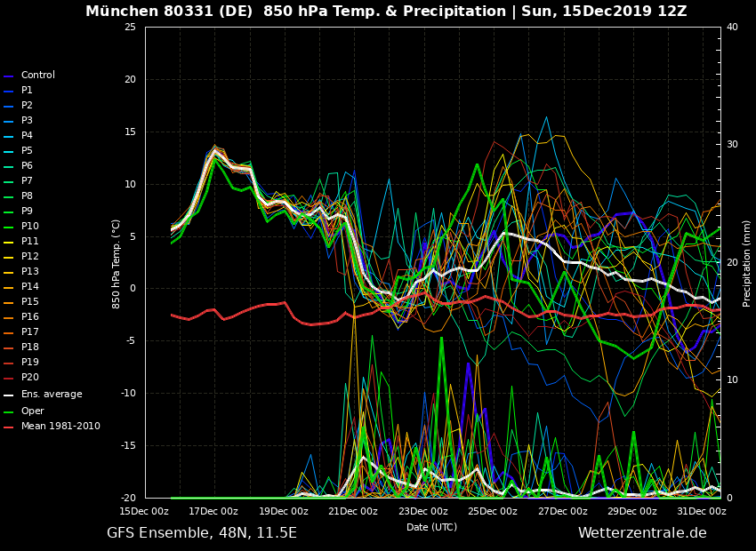Select the 'P18' legend label
This screenshot has width=756, height=551.
tap(30, 347)
